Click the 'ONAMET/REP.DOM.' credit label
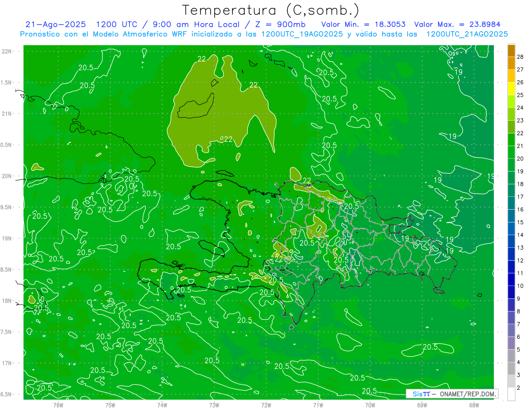The height and width of the screenshot is (411, 532). pyautogui.click(x=467, y=394)
